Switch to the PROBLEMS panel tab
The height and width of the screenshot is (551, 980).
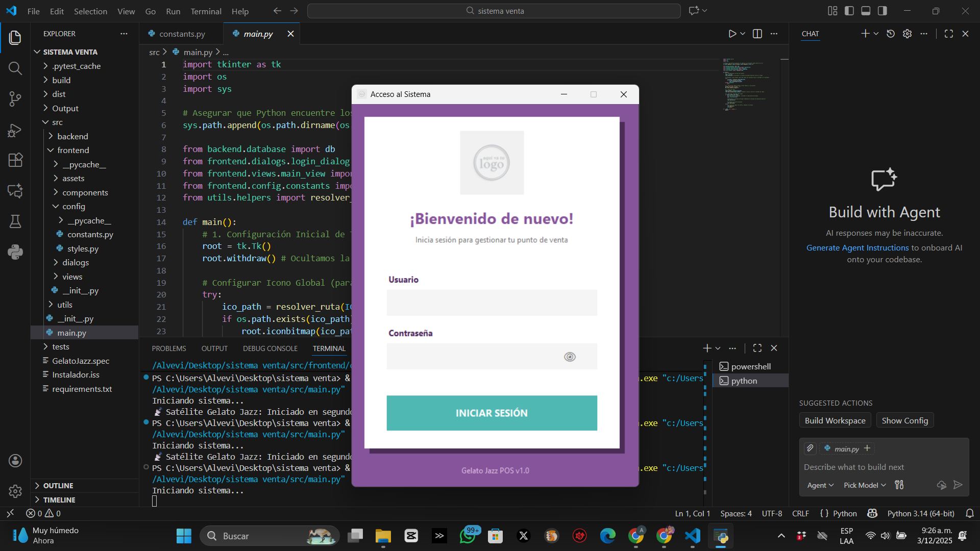click(x=168, y=348)
